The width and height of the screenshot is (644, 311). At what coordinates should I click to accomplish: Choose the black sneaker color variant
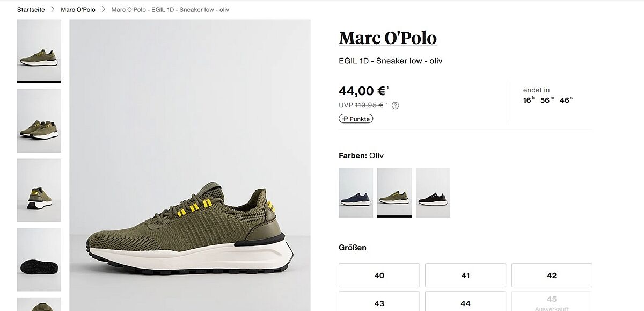(x=433, y=192)
